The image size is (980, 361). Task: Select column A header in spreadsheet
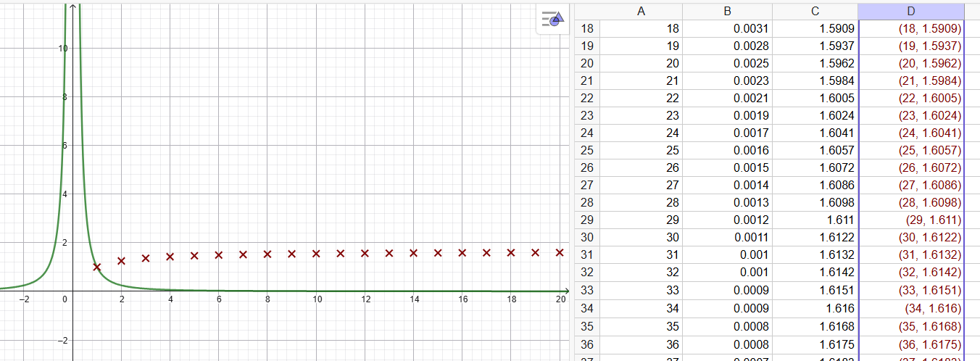(641, 12)
